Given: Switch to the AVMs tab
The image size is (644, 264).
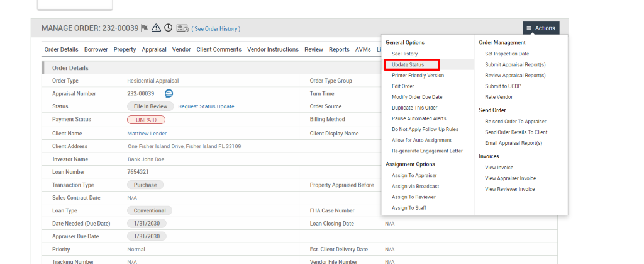Looking at the screenshot, I should coord(363,49).
